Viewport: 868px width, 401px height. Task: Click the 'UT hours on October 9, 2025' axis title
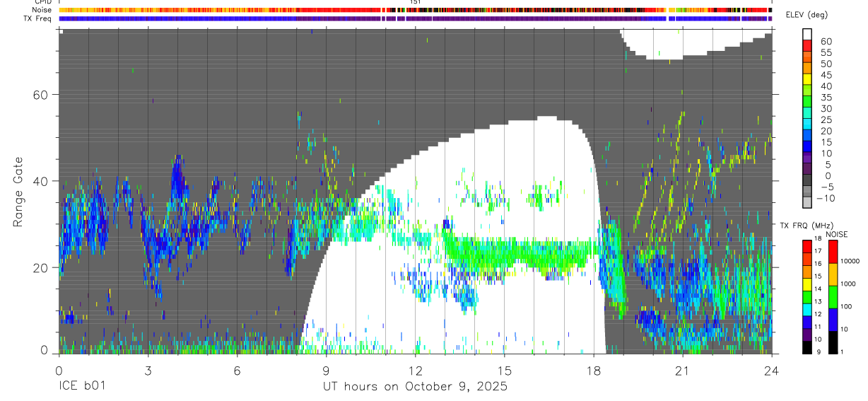(x=415, y=387)
